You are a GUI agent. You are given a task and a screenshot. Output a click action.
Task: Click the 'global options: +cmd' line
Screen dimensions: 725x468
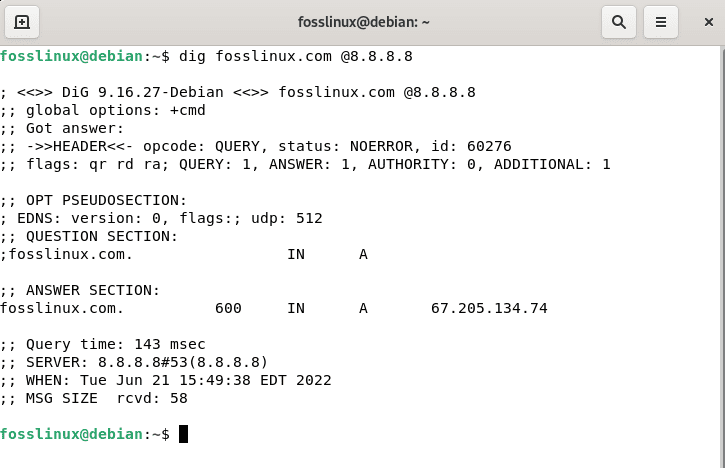point(103,110)
